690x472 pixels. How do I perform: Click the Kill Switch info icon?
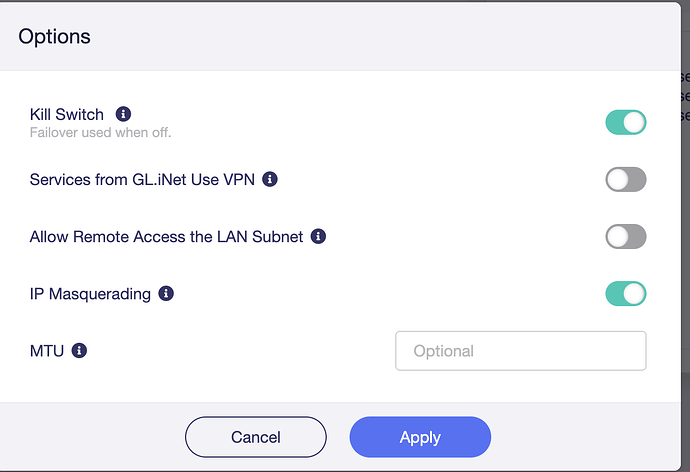click(x=124, y=114)
